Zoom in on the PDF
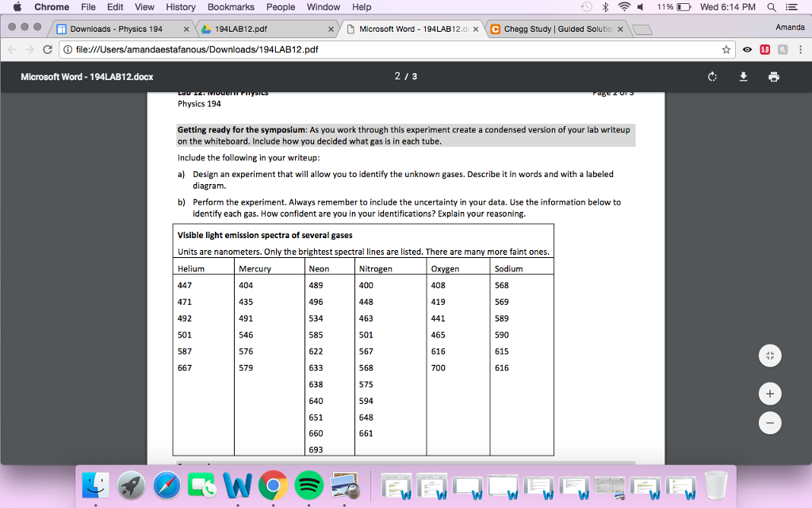The width and height of the screenshot is (812, 508). coord(770,394)
